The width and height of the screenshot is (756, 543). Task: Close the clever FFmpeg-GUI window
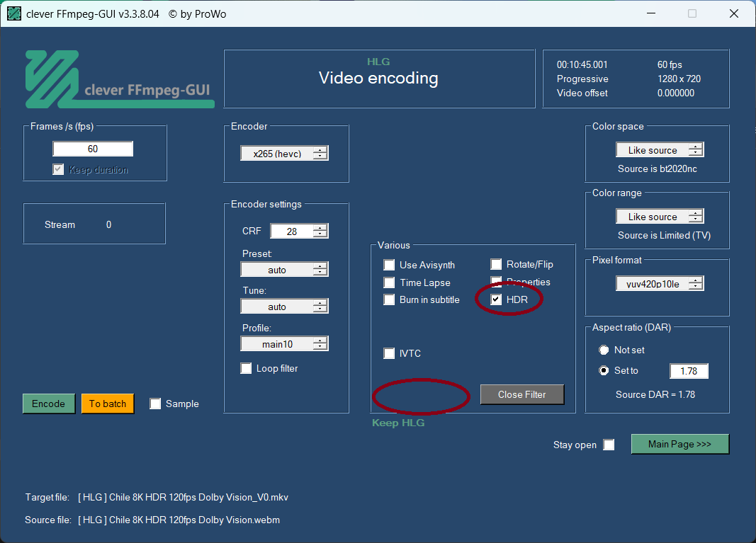(x=734, y=13)
